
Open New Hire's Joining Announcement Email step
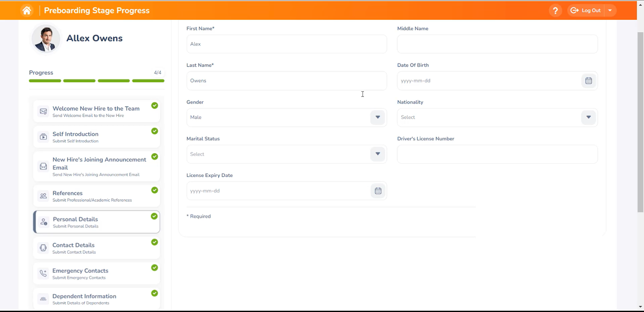(x=97, y=166)
